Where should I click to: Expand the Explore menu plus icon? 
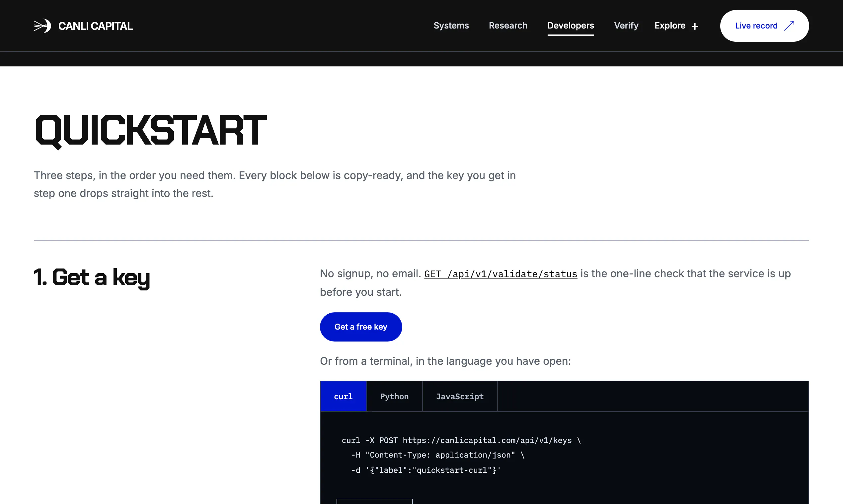coord(695,26)
